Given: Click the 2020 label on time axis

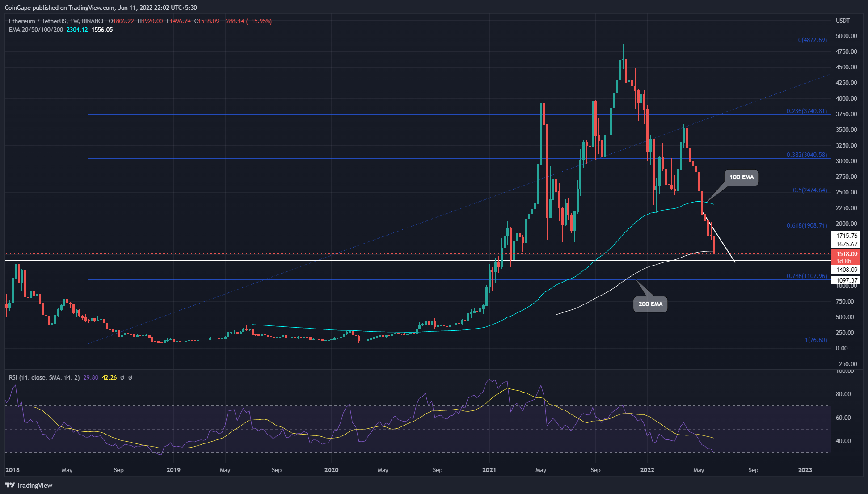Looking at the screenshot, I should 331,470.
